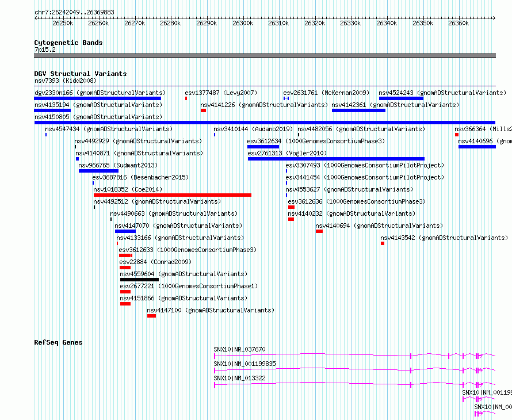Click the 26300k ruler position
This screenshot has width=512, height=420.
click(x=243, y=23)
